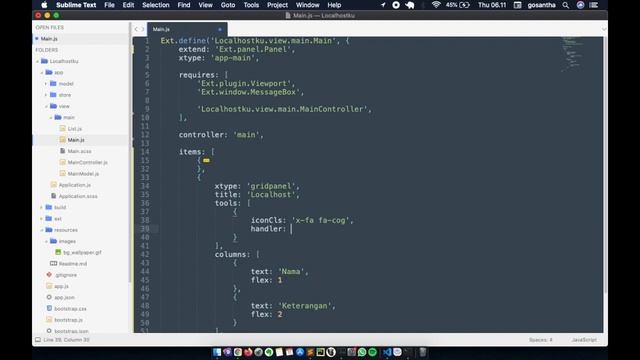Open the Apple menu
Screen dimensions: 640x360
44,5
